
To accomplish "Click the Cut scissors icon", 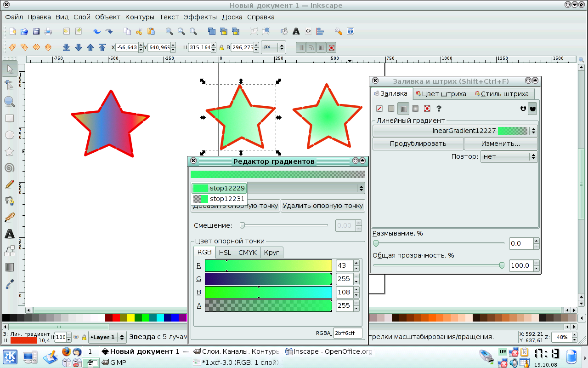I will 139,31.
